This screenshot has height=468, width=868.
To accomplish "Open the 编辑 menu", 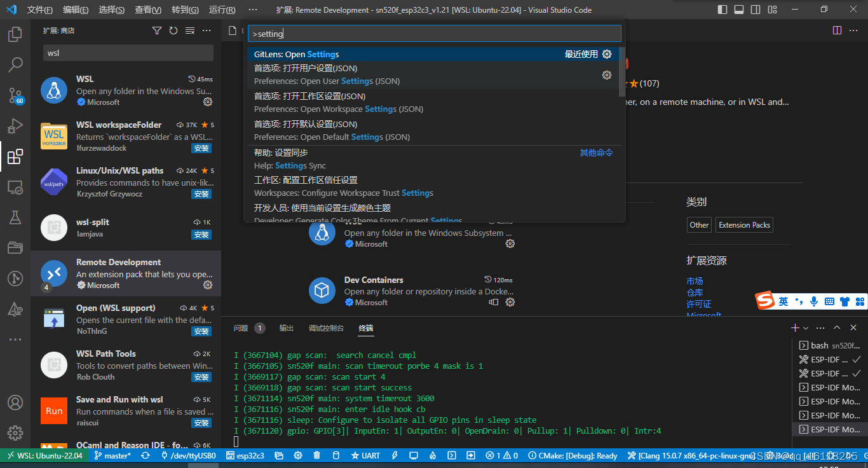I will tap(76, 10).
